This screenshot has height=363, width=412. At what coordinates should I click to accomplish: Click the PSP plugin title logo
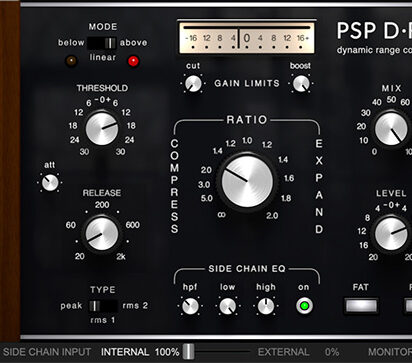point(374,31)
